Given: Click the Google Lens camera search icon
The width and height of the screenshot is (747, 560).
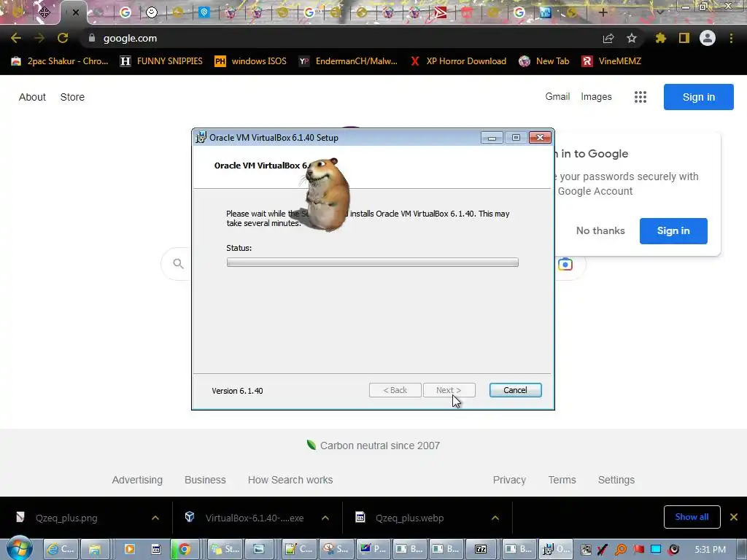Looking at the screenshot, I should tap(565, 264).
